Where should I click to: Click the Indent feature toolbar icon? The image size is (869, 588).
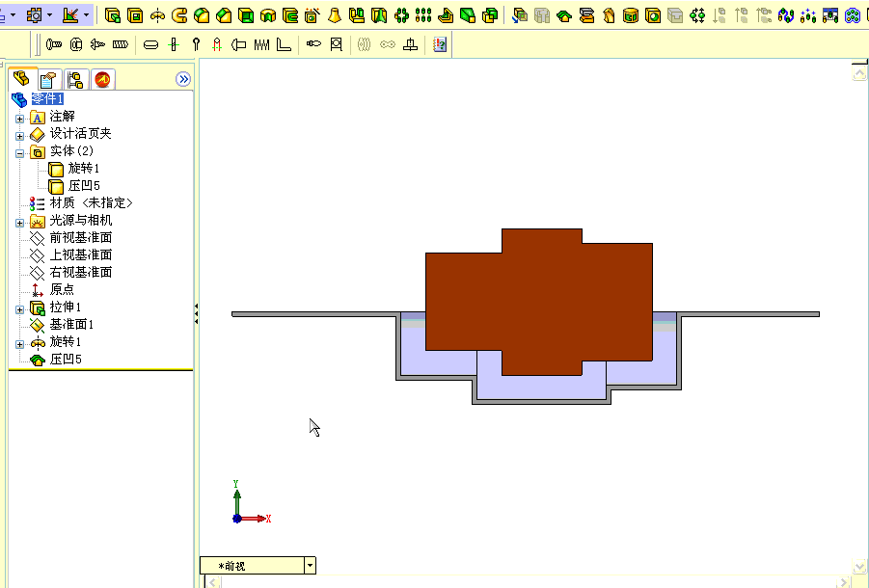coord(564,16)
